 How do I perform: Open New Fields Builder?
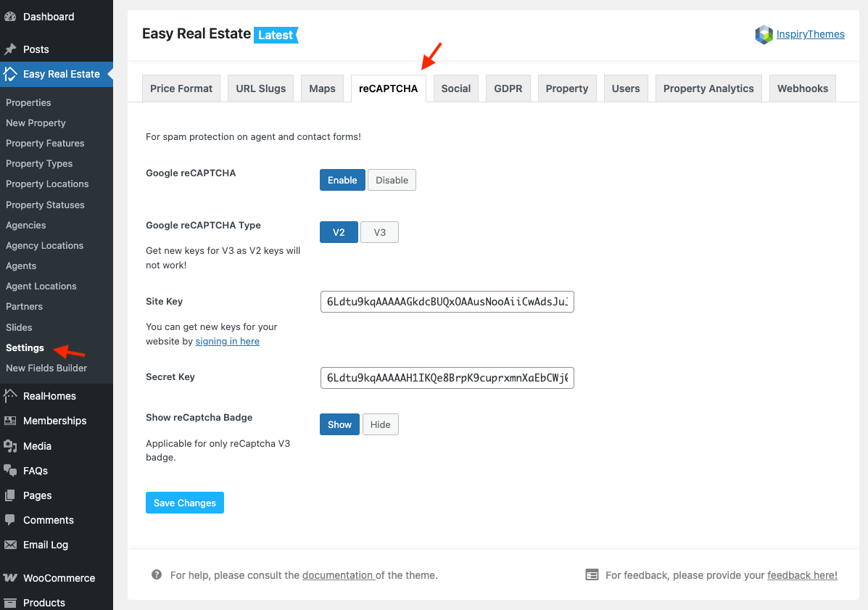[x=46, y=368]
